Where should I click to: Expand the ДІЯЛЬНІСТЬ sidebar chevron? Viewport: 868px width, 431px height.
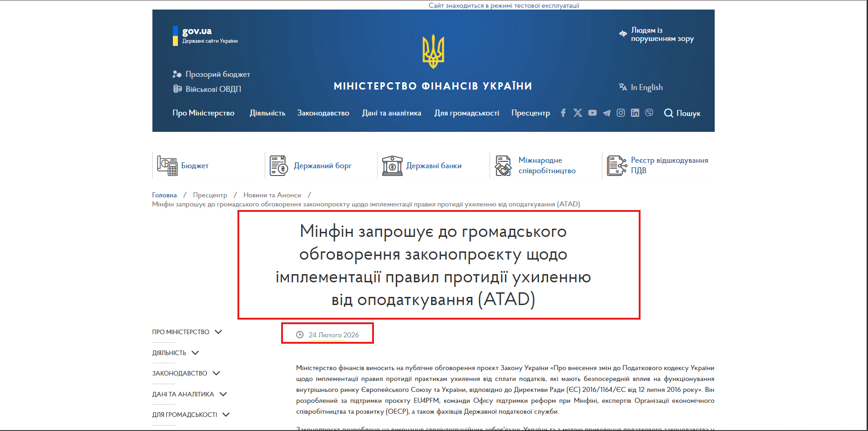[x=195, y=353]
